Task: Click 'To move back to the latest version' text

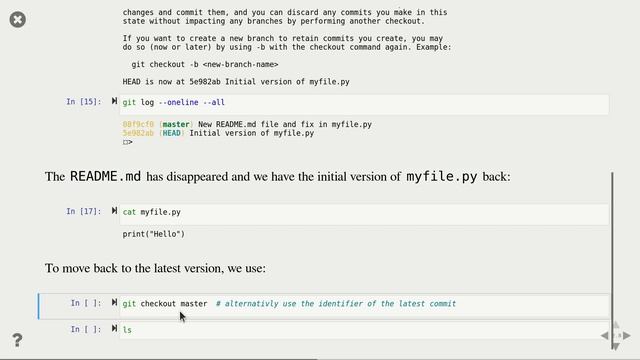Action: (x=155, y=268)
